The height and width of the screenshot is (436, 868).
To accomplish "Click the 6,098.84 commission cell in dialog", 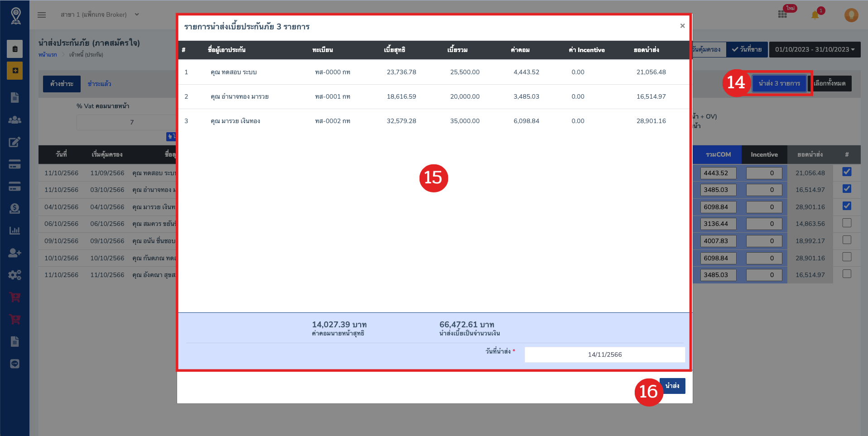I will click(x=526, y=121).
